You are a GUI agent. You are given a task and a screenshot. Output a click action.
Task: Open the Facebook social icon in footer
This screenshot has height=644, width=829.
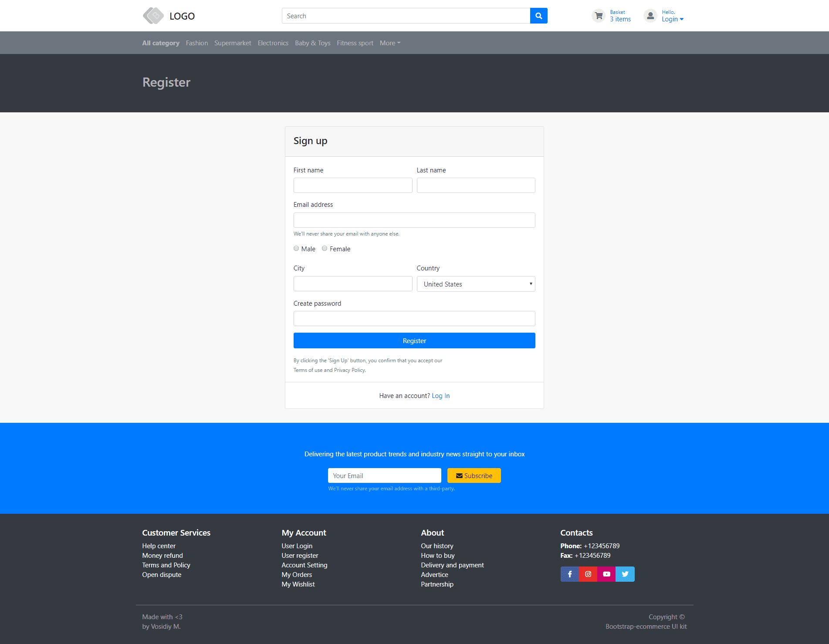tap(570, 574)
